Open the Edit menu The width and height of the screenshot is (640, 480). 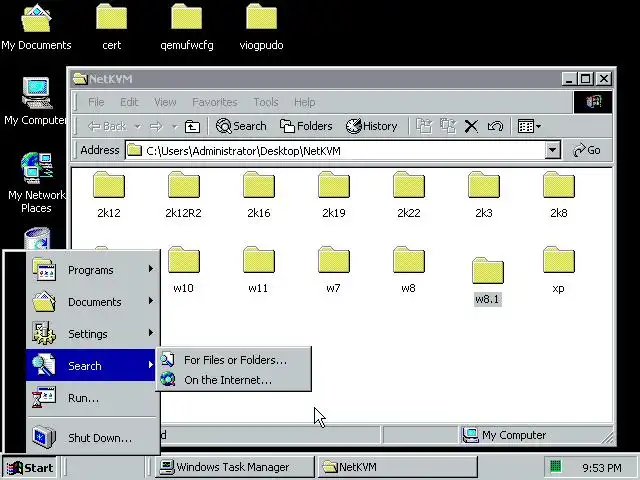[129, 102]
